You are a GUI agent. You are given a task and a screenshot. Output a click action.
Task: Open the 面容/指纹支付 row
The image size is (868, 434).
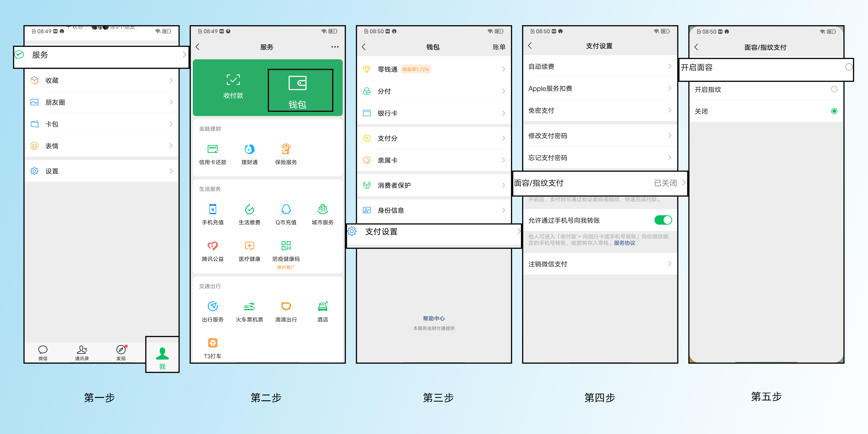(x=600, y=183)
